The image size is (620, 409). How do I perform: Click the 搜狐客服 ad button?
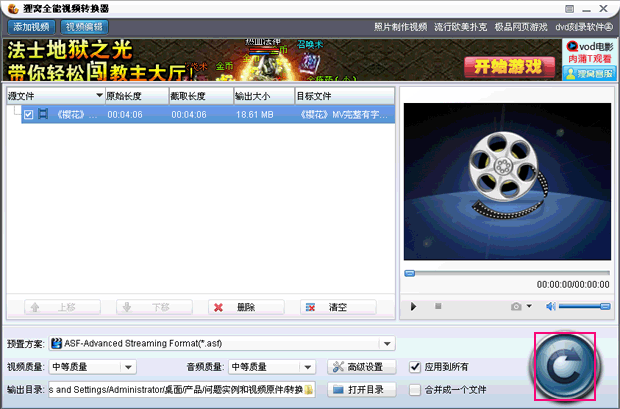[589, 74]
